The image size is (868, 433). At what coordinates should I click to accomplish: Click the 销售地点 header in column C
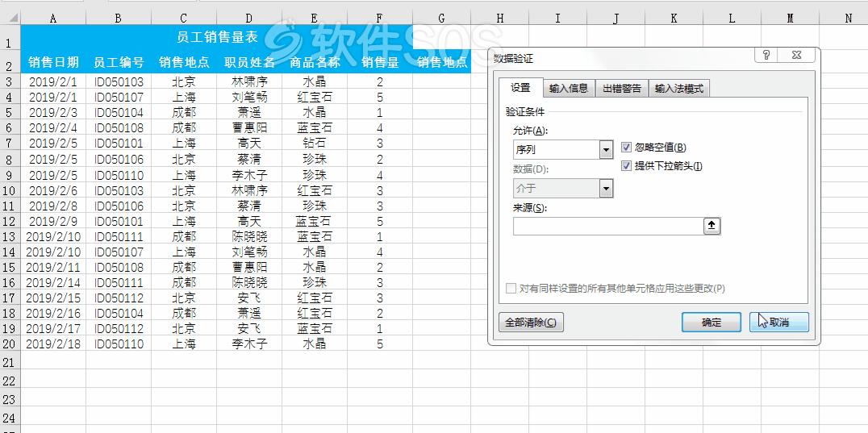(x=184, y=62)
